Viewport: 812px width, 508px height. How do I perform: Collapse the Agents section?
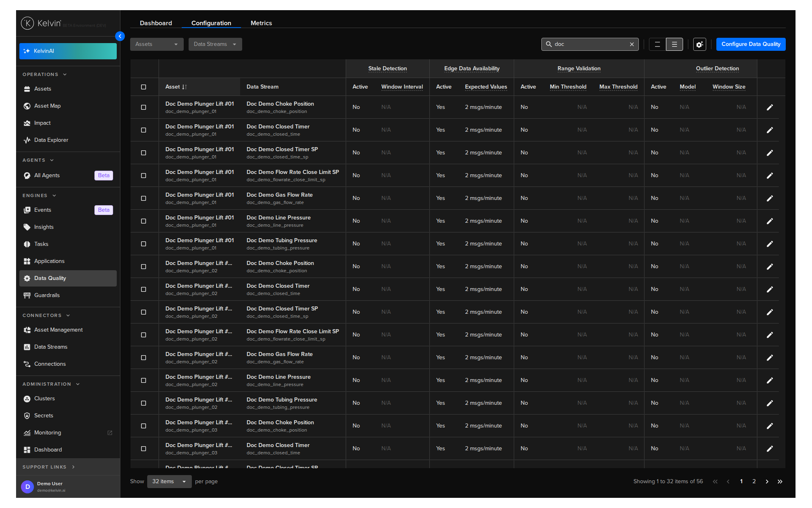click(38, 160)
